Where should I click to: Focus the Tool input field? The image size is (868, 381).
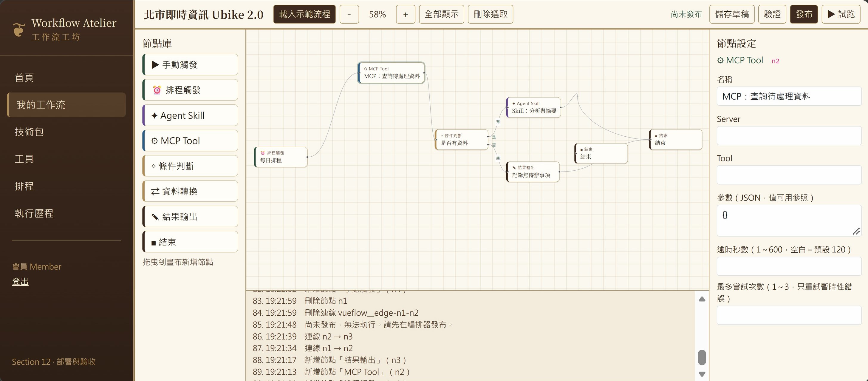pos(789,175)
